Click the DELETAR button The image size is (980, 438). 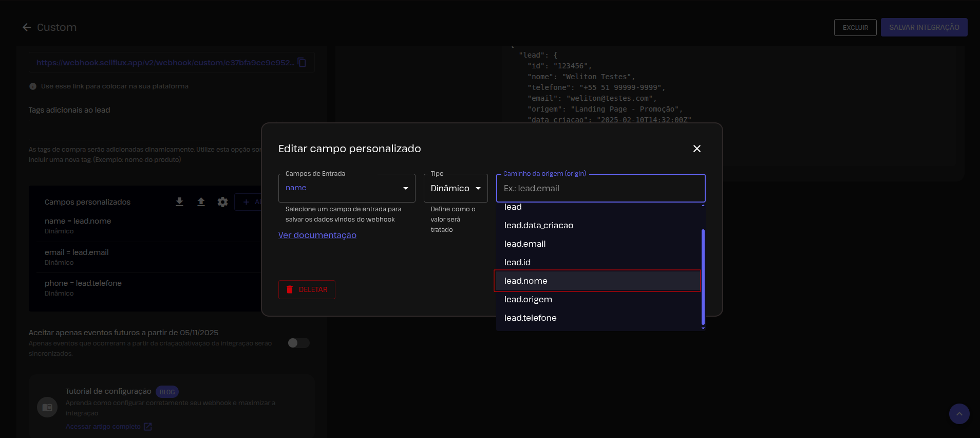[x=307, y=289]
